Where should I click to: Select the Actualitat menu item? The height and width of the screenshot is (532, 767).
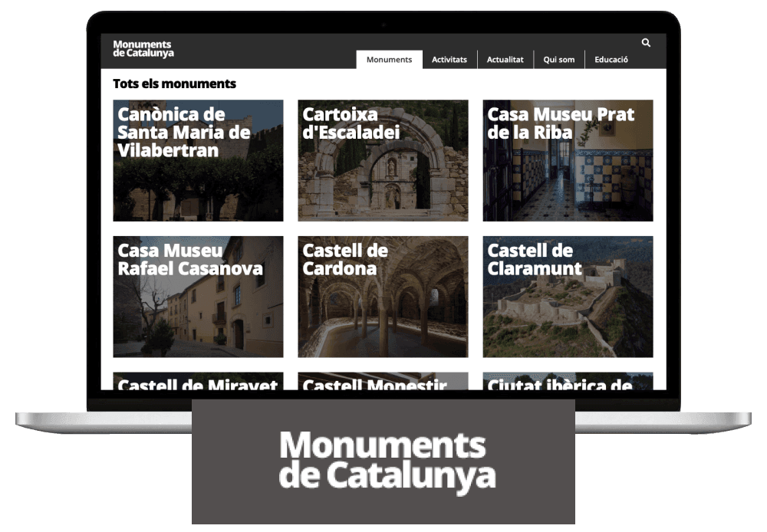click(x=505, y=59)
